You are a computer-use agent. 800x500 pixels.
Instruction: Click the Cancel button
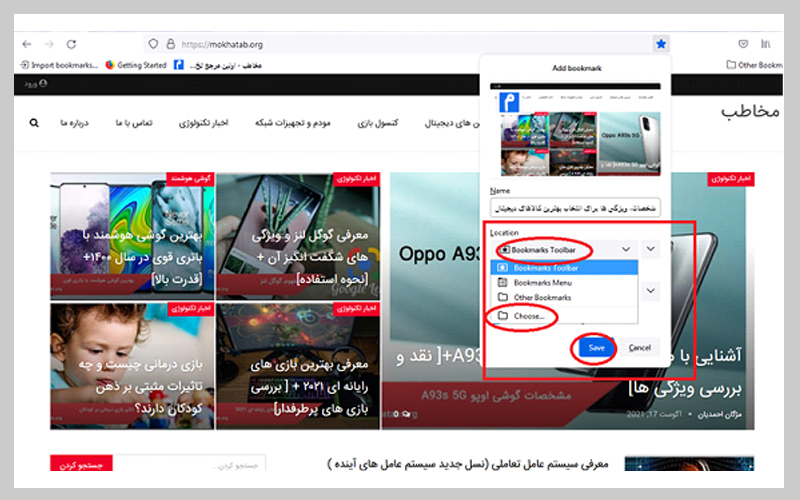coord(639,347)
